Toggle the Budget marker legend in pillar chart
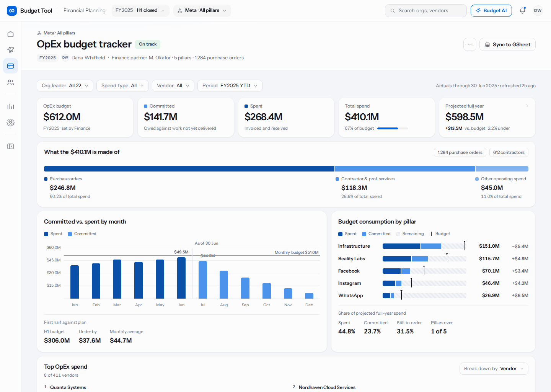Image resolution: width=551 pixels, height=392 pixels. click(440, 234)
